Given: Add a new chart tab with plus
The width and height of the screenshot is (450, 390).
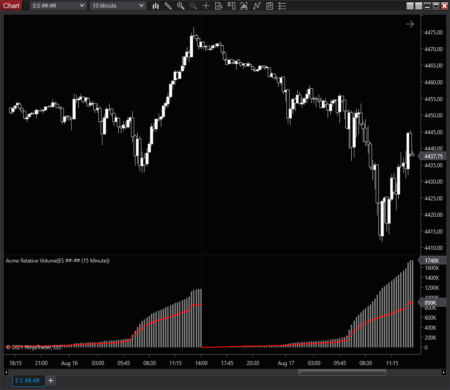Looking at the screenshot, I should [x=51, y=380].
